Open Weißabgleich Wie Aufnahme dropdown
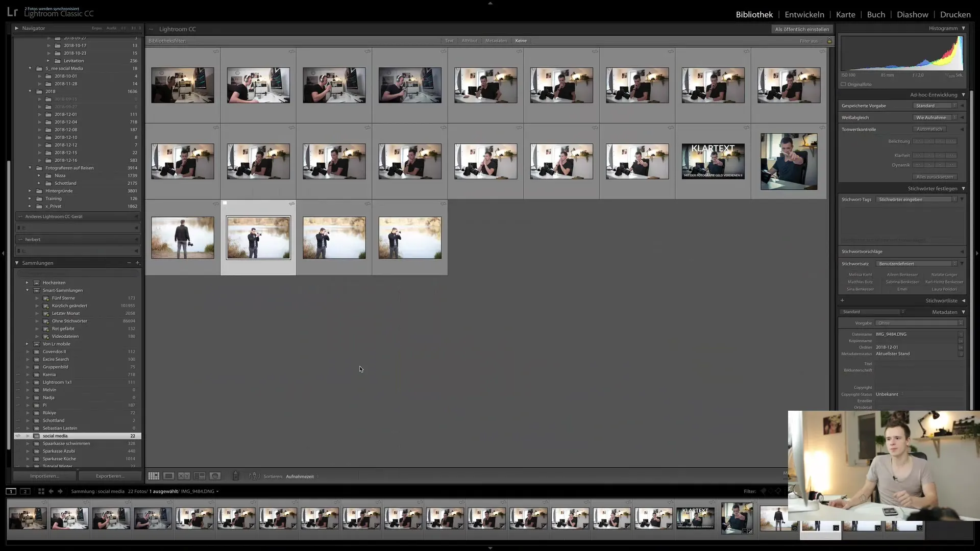Viewport: 980px width, 551px height. pyautogui.click(x=935, y=117)
